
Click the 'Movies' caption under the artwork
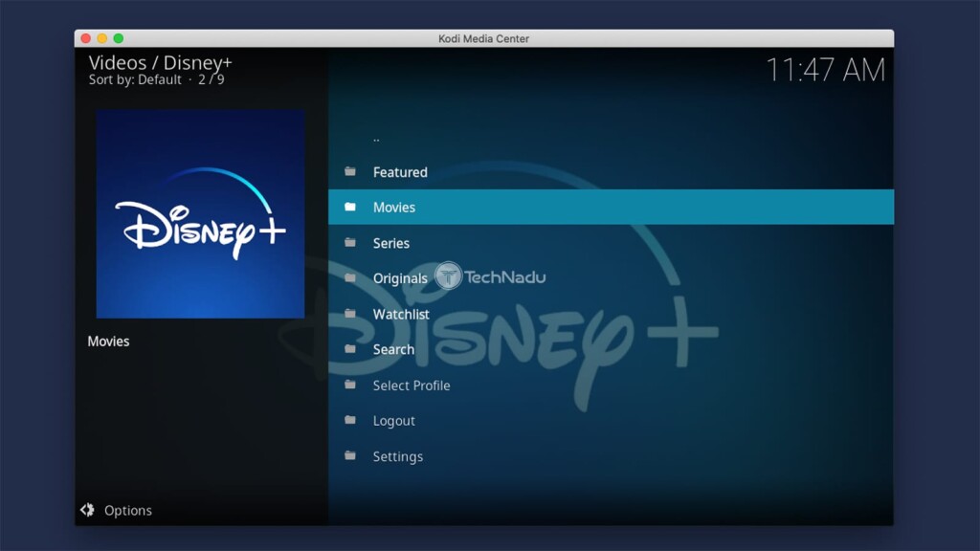click(x=108, y=342)
